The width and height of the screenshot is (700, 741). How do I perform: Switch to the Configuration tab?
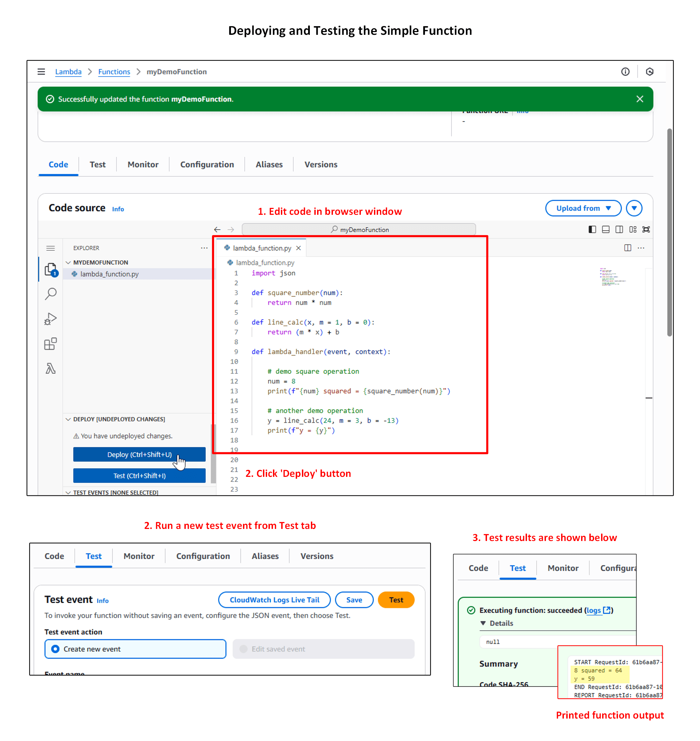tap(207, 164)
